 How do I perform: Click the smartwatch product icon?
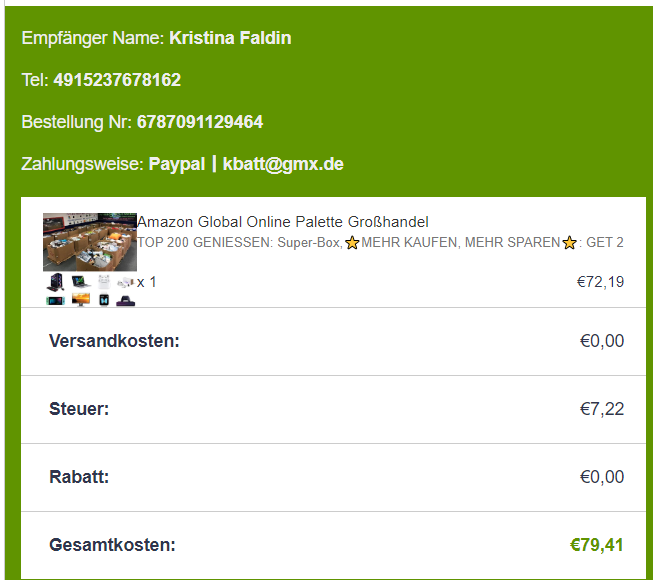pyautogui.click(x=104, y=300)
